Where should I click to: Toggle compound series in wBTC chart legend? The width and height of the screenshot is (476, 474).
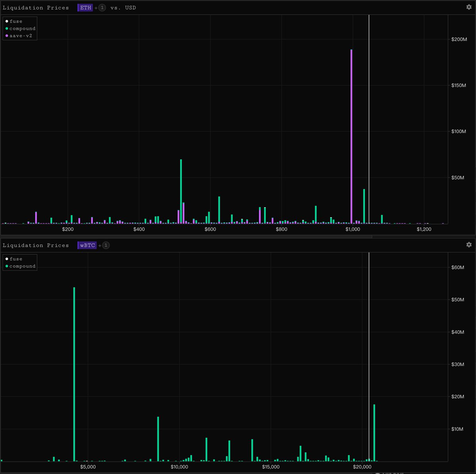(x=20, y=266)
